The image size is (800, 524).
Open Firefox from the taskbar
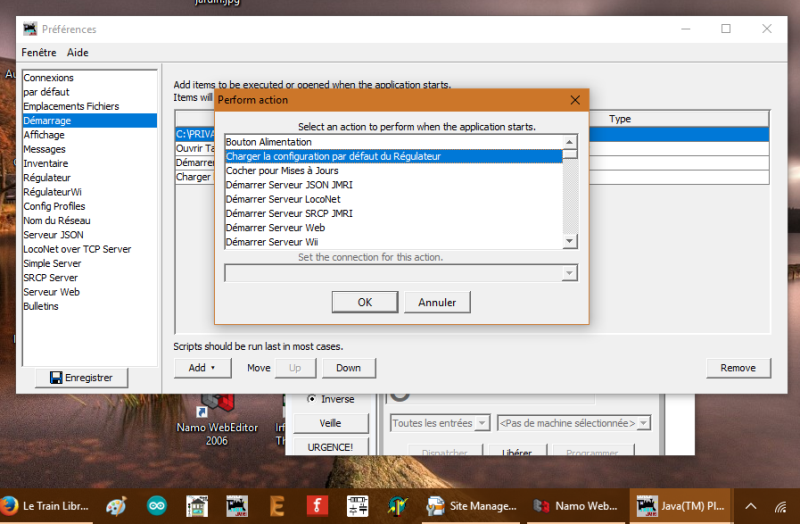coord(11,505)
